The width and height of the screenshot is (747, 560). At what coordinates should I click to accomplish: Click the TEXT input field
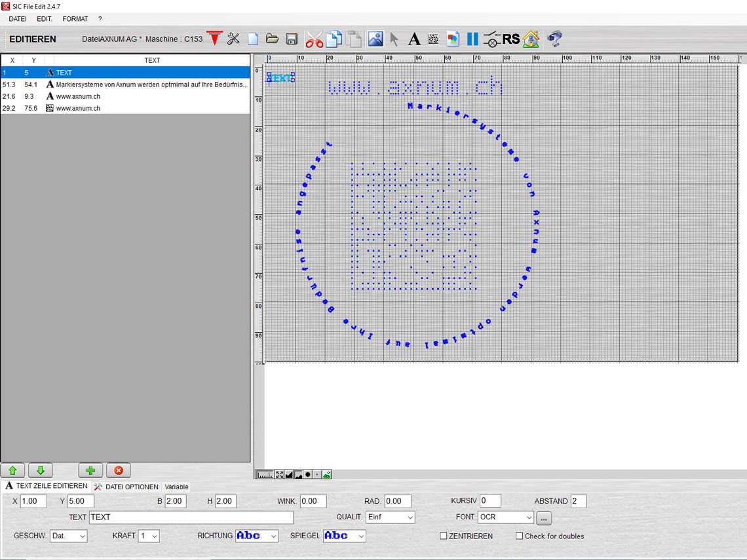pos(191,517)
